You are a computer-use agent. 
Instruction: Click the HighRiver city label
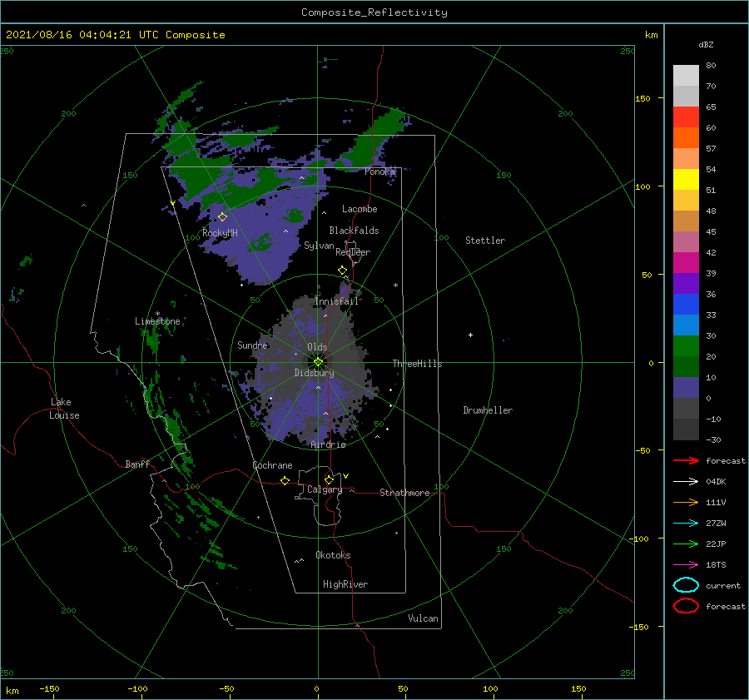click(345, 584)
